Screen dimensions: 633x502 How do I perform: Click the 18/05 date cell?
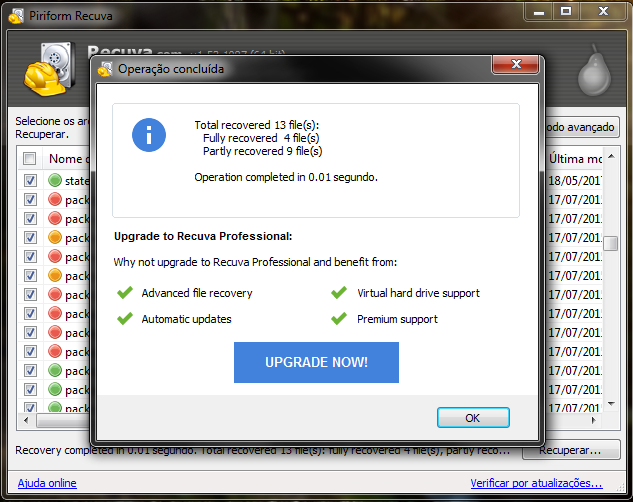[574, 180]
